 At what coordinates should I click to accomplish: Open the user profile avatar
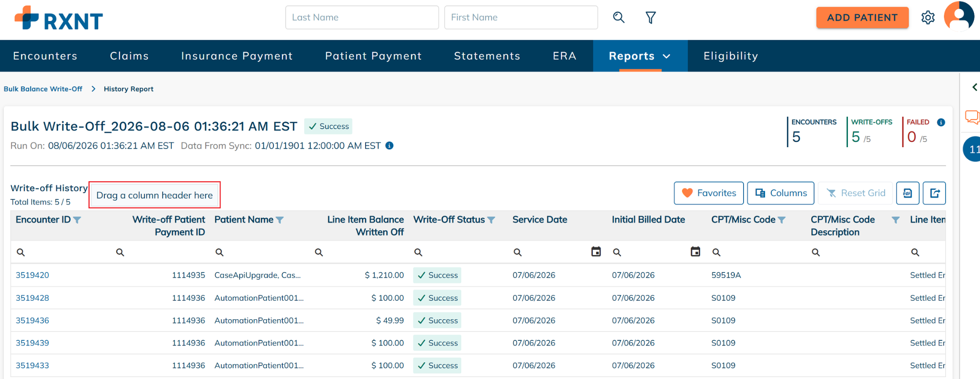click(959, 16)
